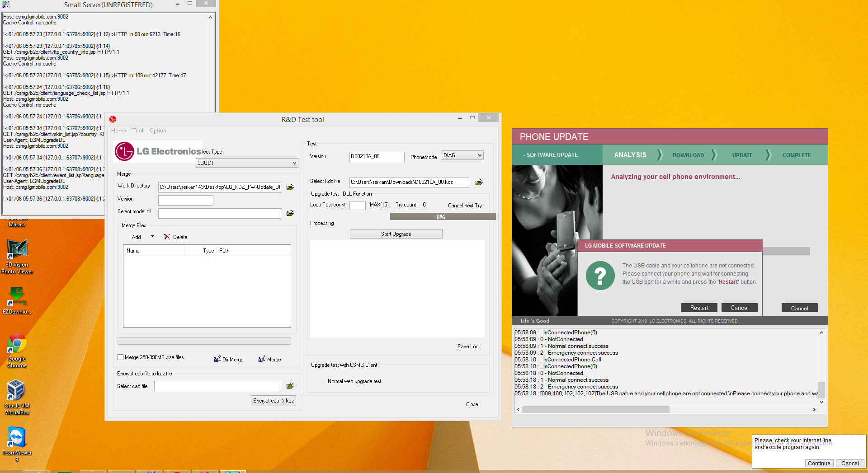Open the PhoneMode DIAG dropdown

pyautogui.click(x=462, y=155)
